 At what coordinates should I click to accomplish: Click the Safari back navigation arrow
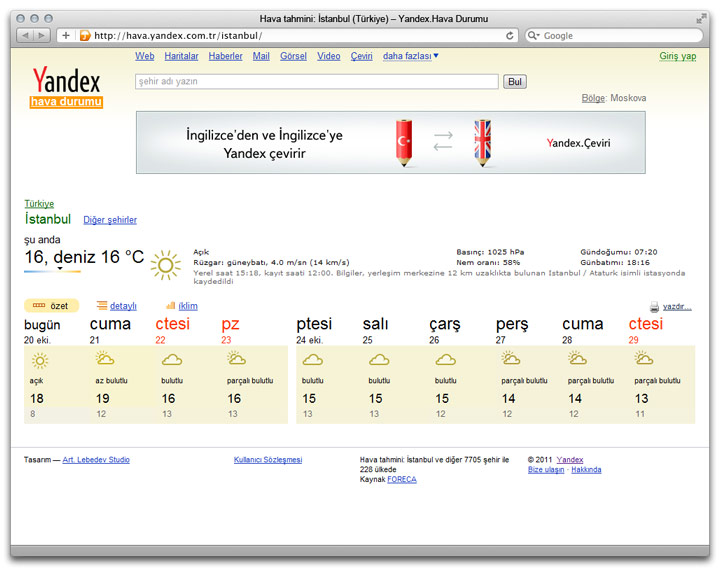(25, 35)
